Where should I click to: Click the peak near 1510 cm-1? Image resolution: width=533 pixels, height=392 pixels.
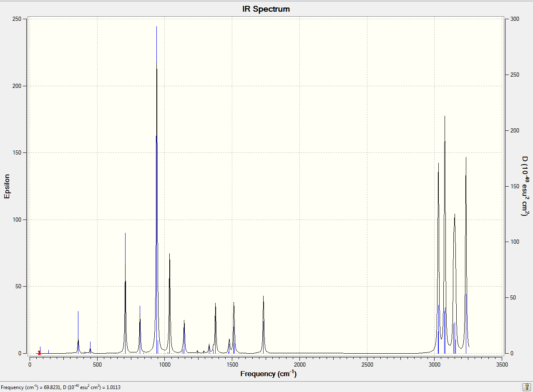pyautogui.click(x=234, y=327)
